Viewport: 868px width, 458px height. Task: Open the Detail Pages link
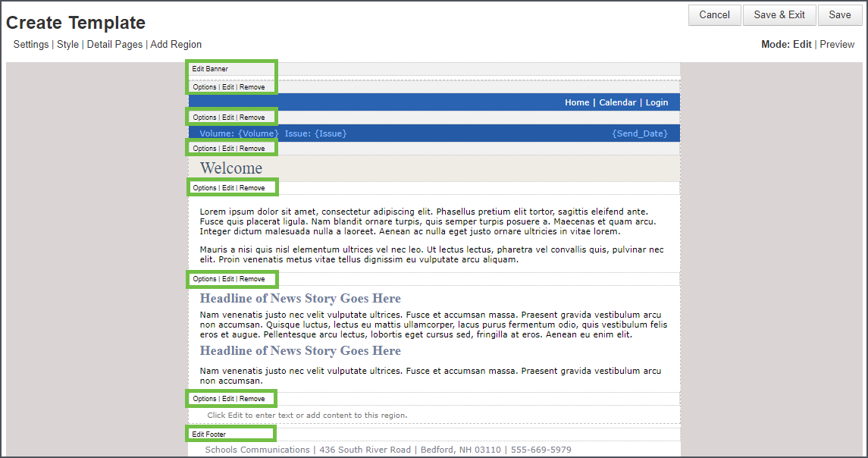point(114,44)
